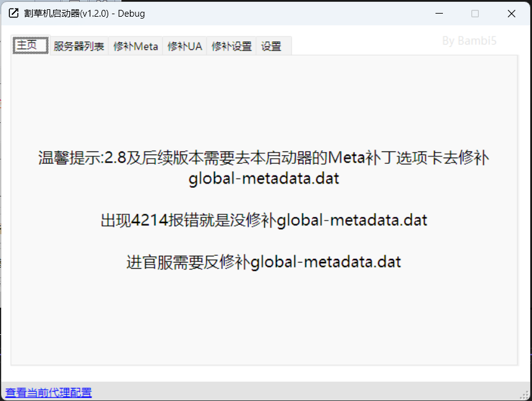This screenshot has height=401, width=532.
Task: Click the 温馨提示 2.8 metadata notice text
Action: coord(264,168)
